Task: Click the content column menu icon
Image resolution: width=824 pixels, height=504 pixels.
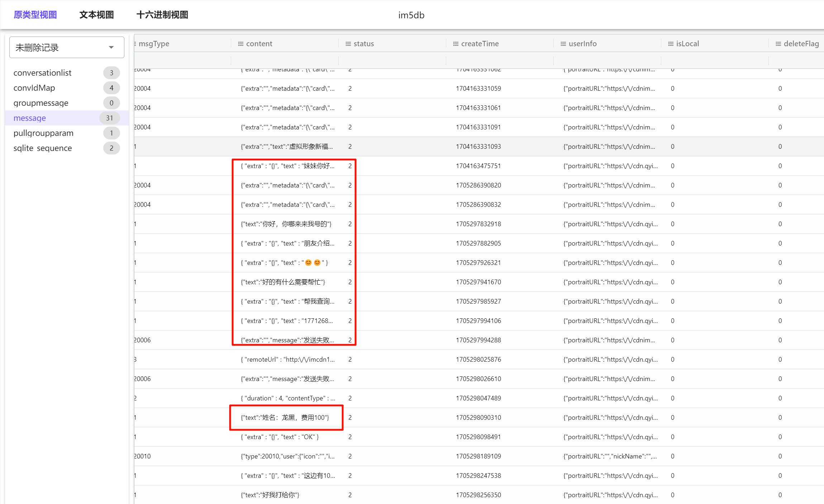Action: 240,44
